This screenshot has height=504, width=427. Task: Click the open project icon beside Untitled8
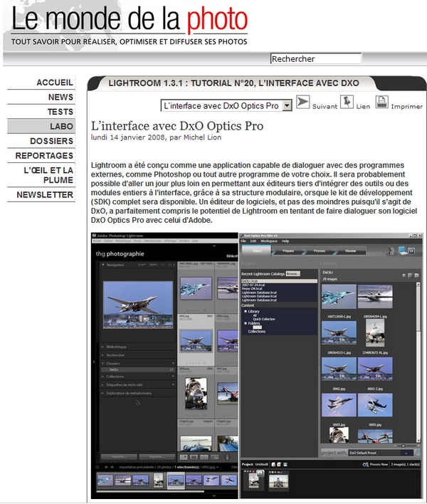click(x=279, y=464)
